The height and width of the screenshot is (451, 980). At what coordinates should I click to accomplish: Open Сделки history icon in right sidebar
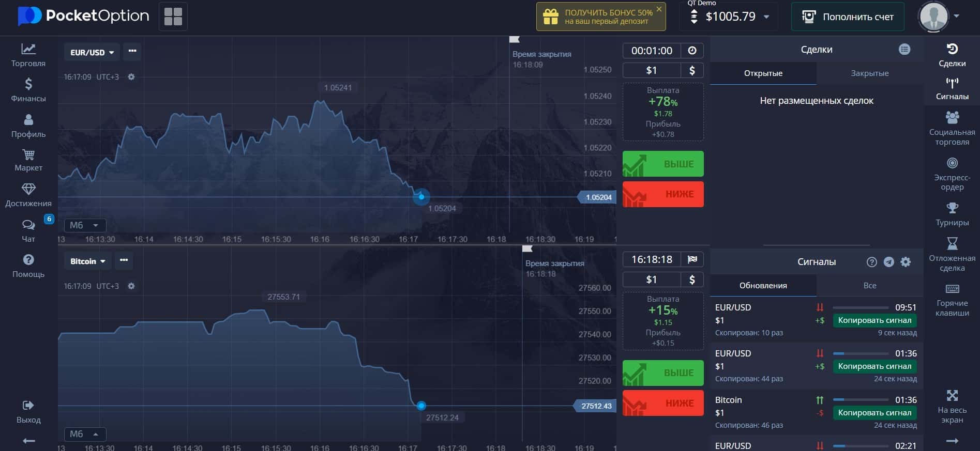coord(952,55)
